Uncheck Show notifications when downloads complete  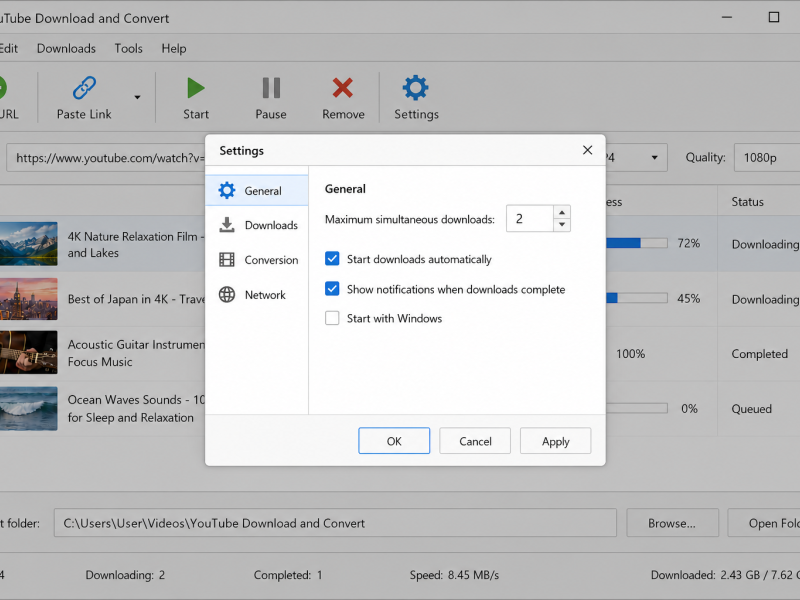pyautogui.click(x=332, y=289)
